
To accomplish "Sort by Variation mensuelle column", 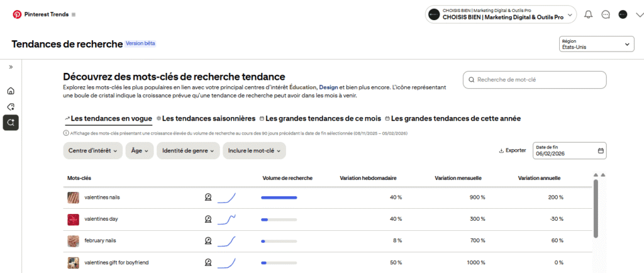I will pos(458,178).
